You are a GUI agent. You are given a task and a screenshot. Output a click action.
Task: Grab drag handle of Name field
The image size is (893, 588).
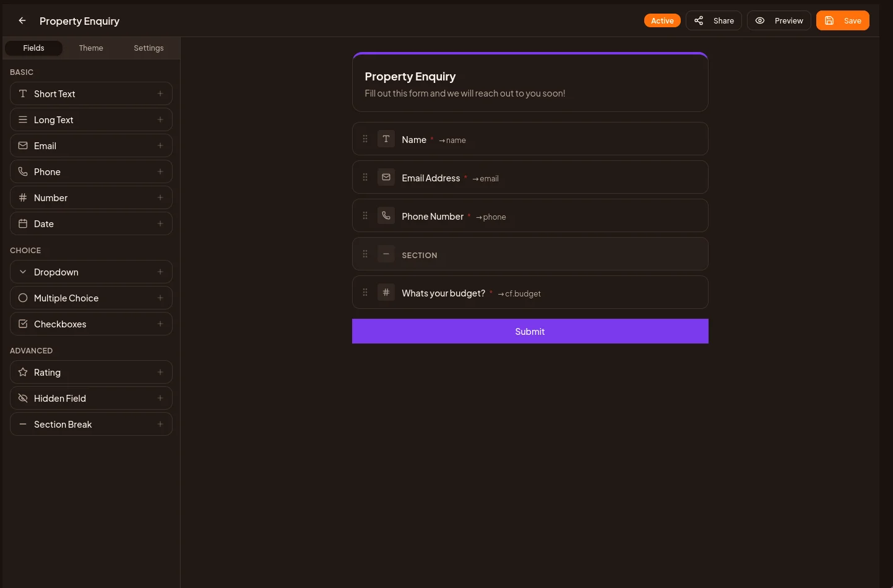click(x=365, y=139)
